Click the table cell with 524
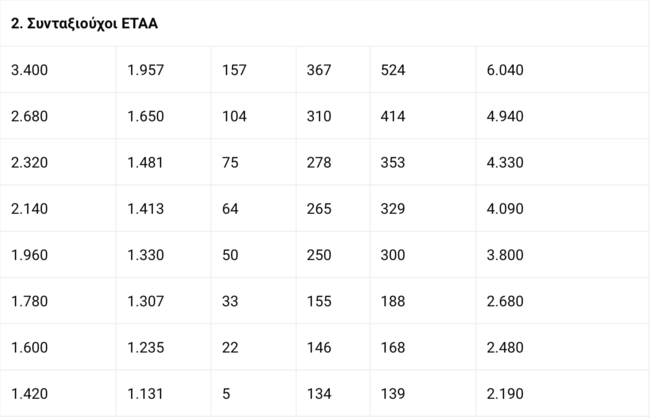650x418 pixels. pyautogui.click(x=393, y=70)
